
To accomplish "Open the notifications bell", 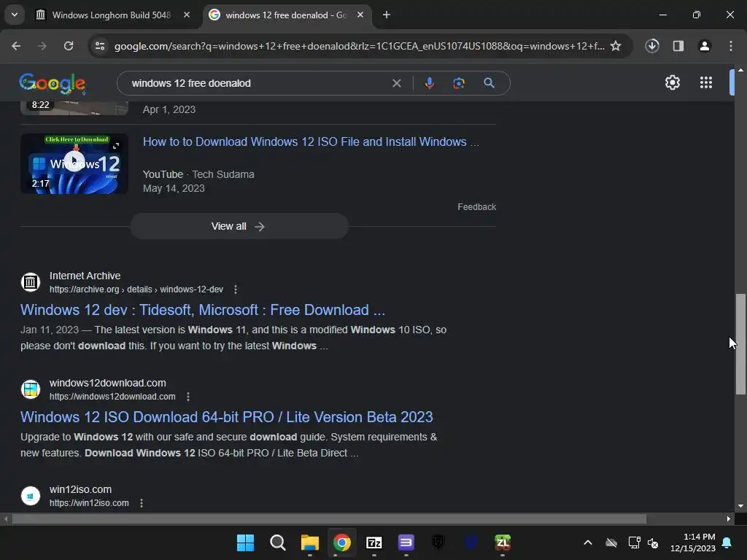I will coord(727,542).
